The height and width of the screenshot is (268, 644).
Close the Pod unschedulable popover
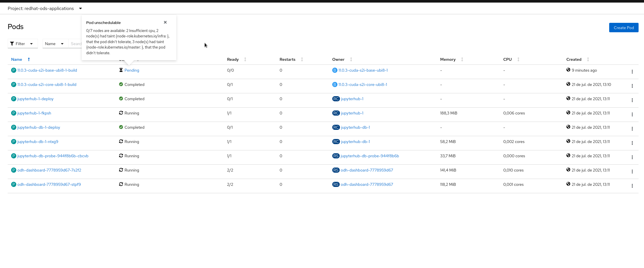click(x=165, y=22)
